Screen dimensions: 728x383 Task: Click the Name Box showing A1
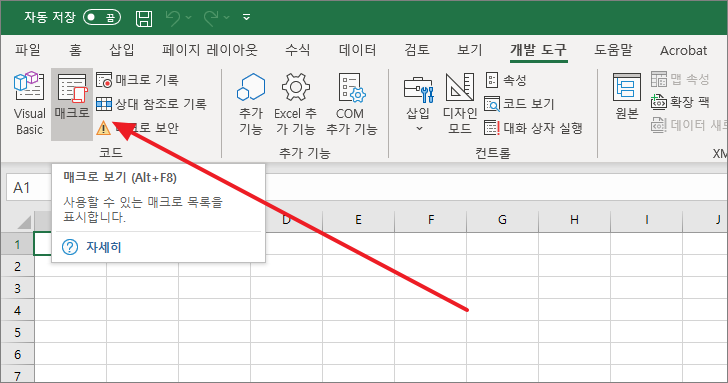29,188
